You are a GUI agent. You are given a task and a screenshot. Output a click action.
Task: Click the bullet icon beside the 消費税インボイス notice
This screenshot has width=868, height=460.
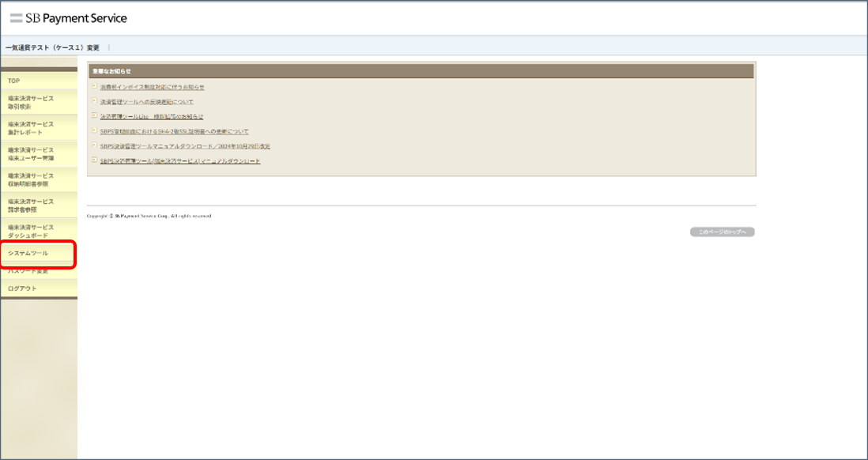[x=94, y=86]
